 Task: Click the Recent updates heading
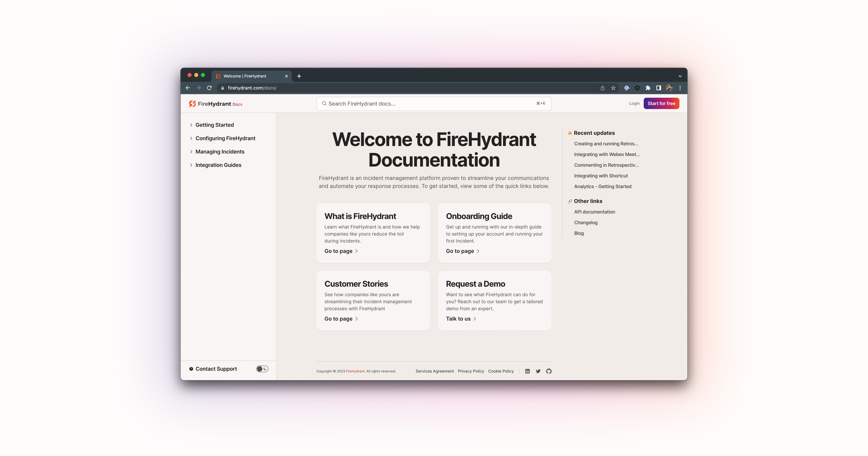click(594, 133)
